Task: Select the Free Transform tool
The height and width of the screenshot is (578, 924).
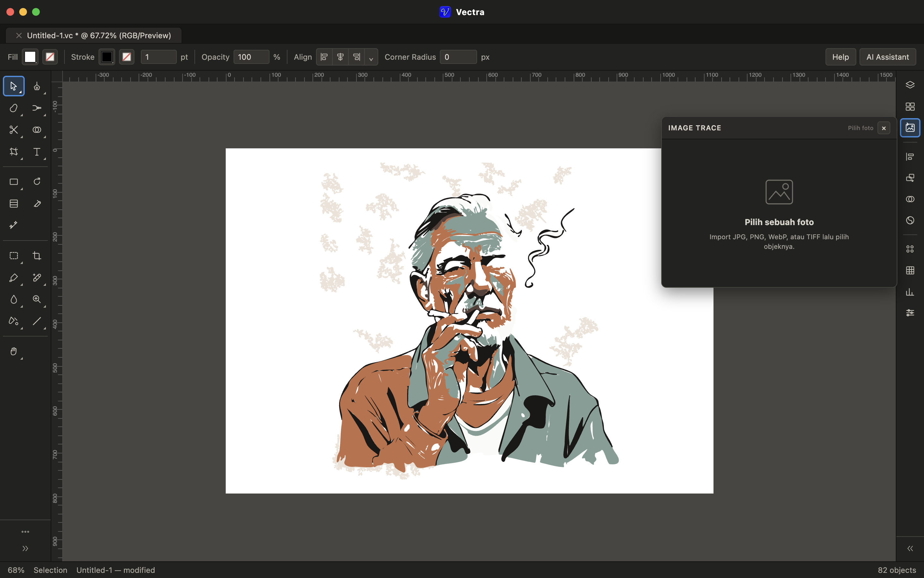Action: click(14, 152)
